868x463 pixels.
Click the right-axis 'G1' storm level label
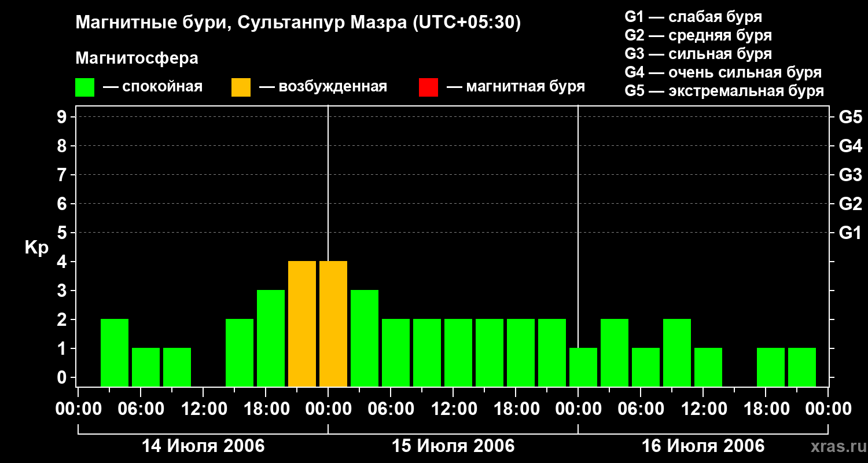tap(850, 233)
